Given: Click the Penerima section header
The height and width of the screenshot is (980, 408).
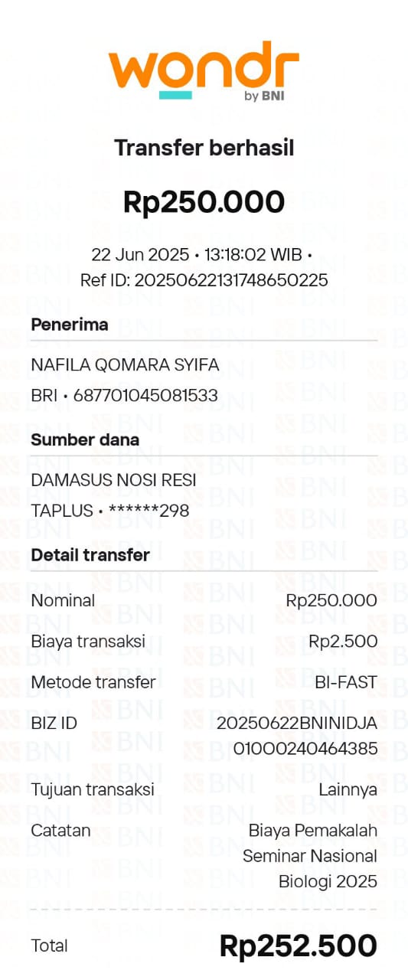Looking at the screenshot, I should [70, 324].
